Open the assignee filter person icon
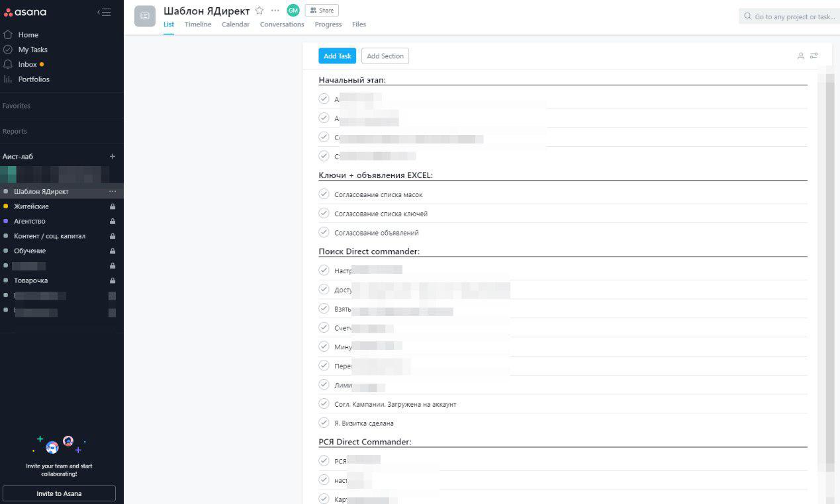The image size is (840, 504). coord(801,56)
